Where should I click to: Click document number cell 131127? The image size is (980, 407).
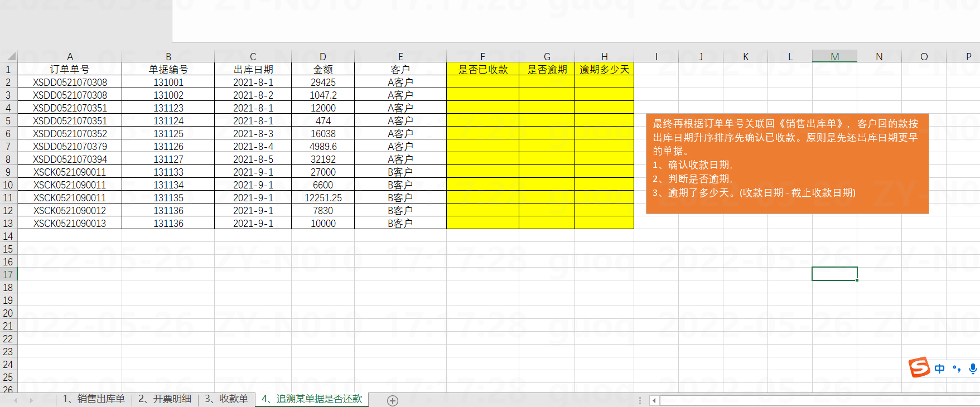168,159
